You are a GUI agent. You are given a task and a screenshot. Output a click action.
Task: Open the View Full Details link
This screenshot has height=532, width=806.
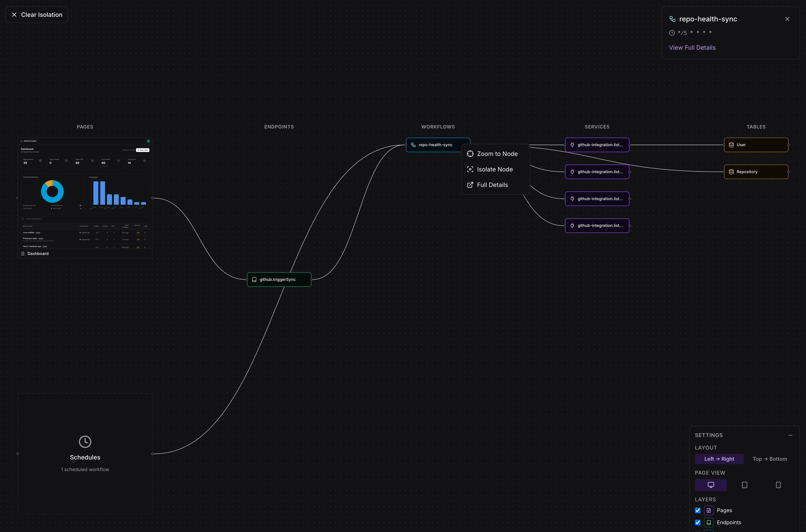click(692, 47)
